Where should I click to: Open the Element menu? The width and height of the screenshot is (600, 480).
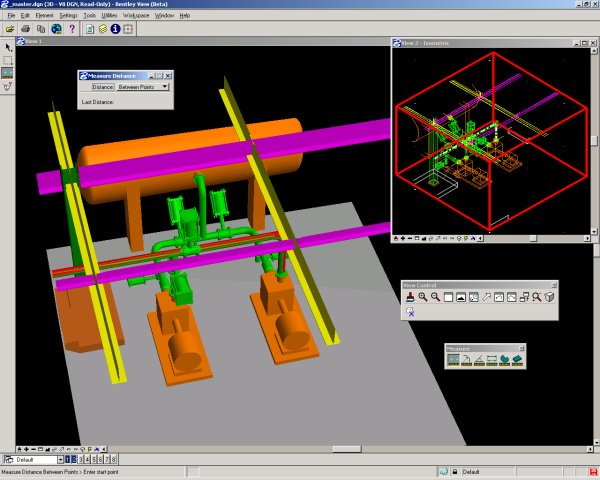tap(42, 17)
